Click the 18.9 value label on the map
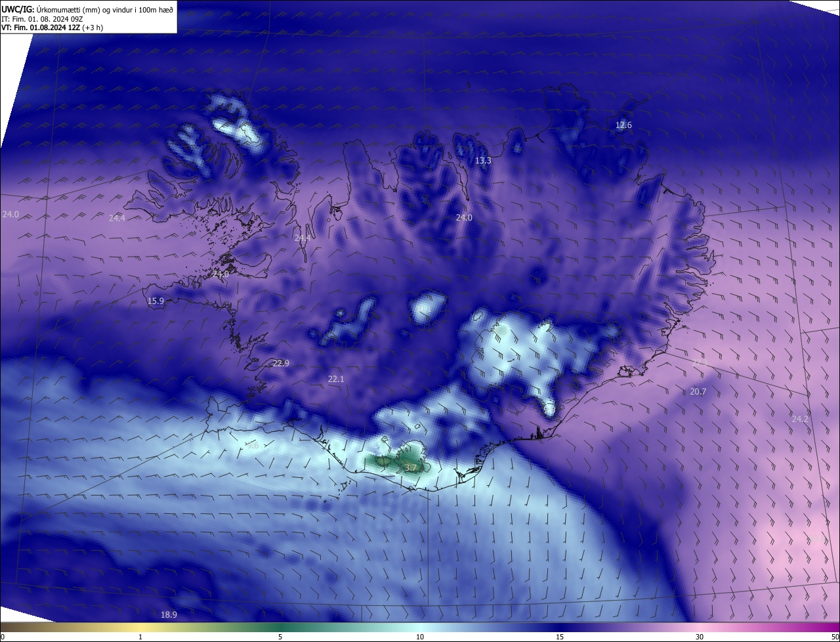This screenshot has width=840, height=642. [169, 615]
